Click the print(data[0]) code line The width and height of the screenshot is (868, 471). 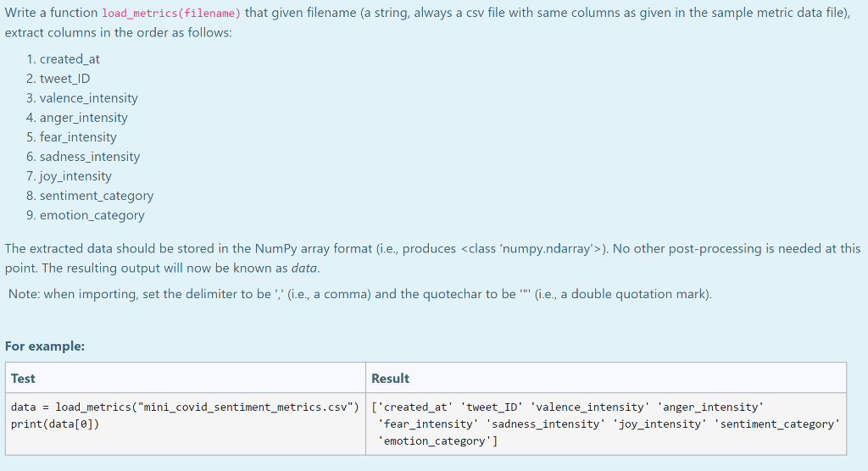55,424
